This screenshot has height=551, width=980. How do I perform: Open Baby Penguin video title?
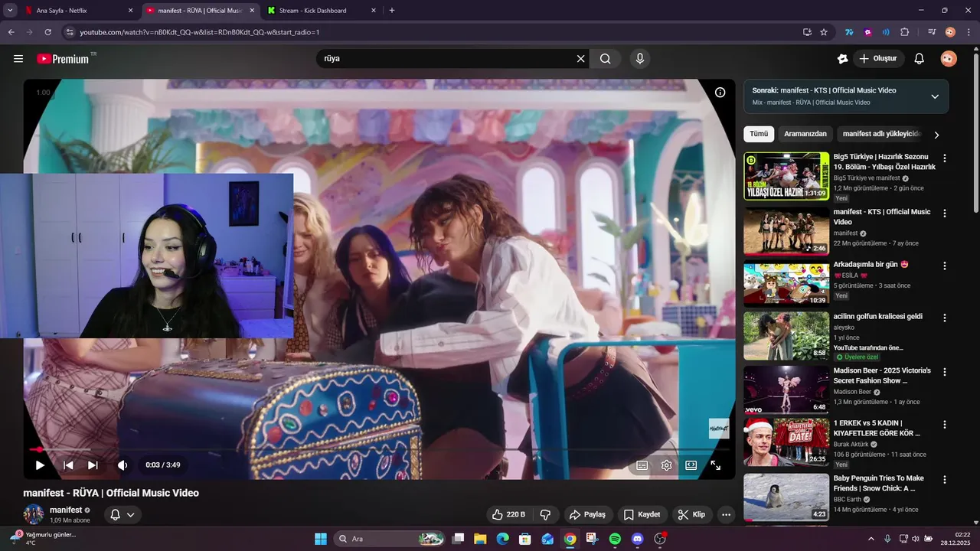coord(878,483)
